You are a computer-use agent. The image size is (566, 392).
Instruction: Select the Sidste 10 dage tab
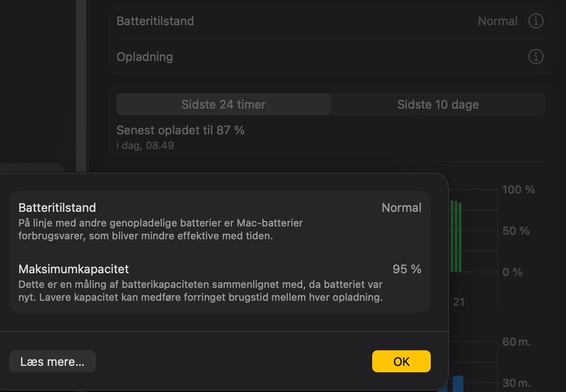(438, 104)
